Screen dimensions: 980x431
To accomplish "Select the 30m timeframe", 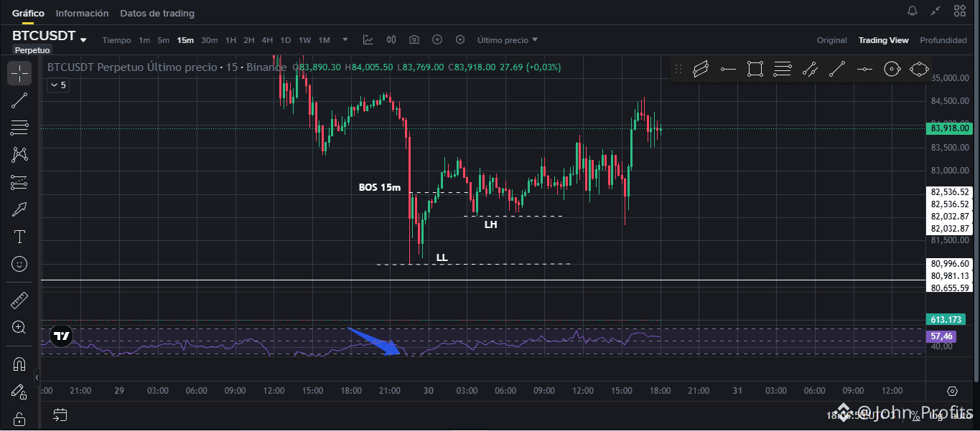I will click(x=210, y=40).
